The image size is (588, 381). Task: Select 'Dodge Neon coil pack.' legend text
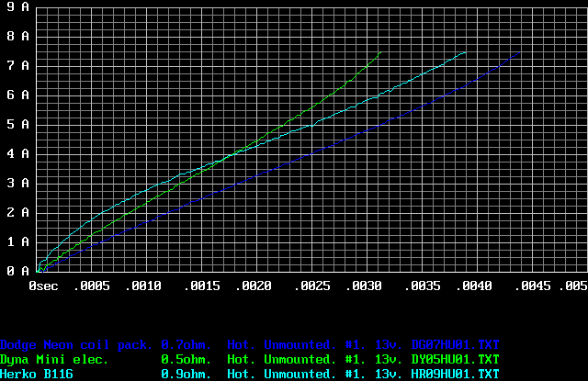coord(76,345)
